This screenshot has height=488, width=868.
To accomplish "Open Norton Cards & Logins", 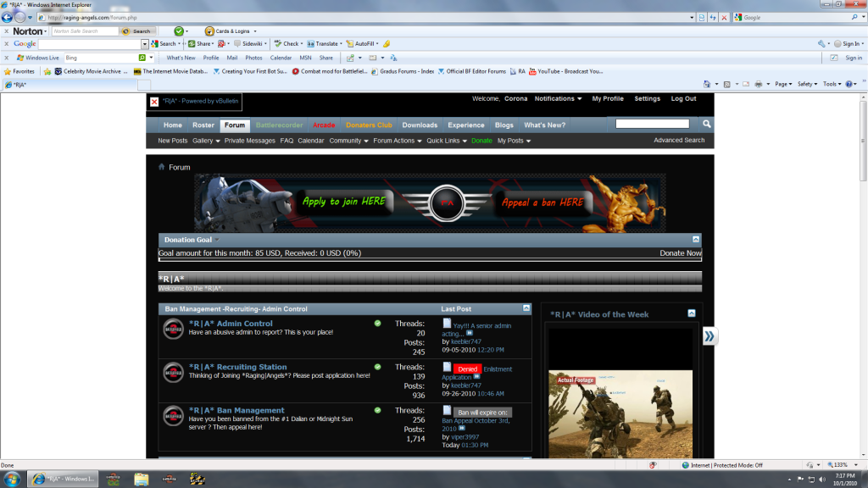I will pos(231,31).
